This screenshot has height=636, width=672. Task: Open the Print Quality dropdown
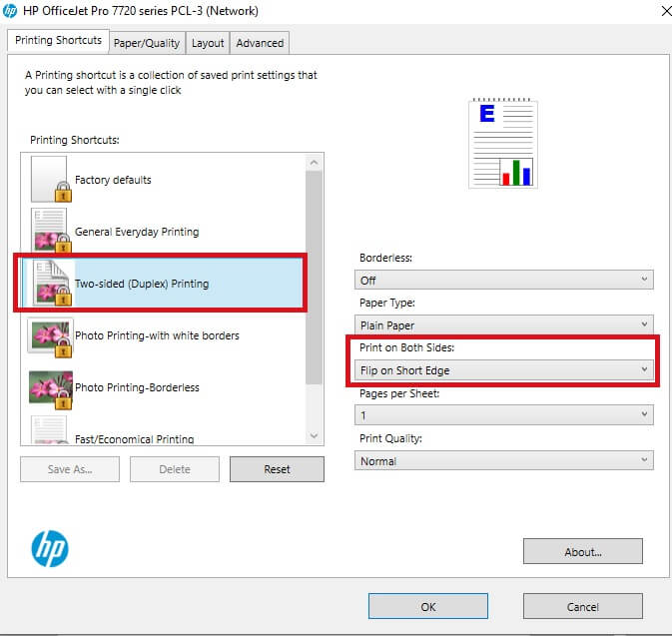[504, 460]
